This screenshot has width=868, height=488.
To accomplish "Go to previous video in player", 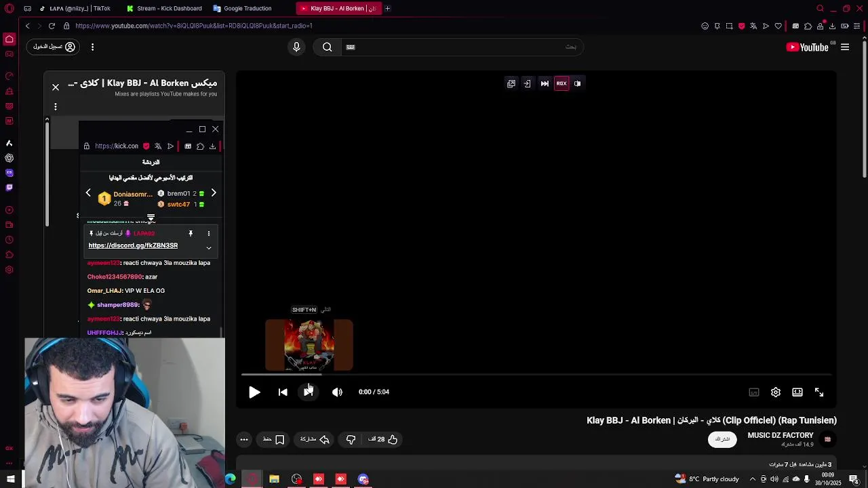I will [x=283, y=392].
